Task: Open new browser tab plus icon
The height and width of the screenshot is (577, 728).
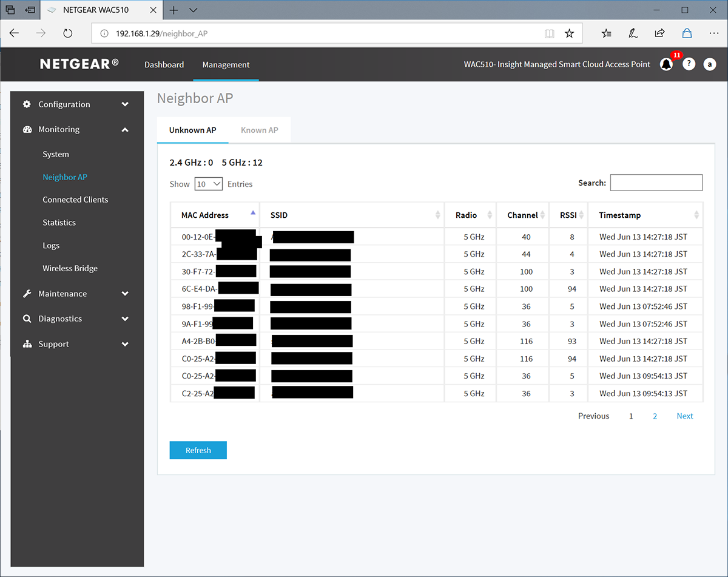Action: [x=174, y=10]
